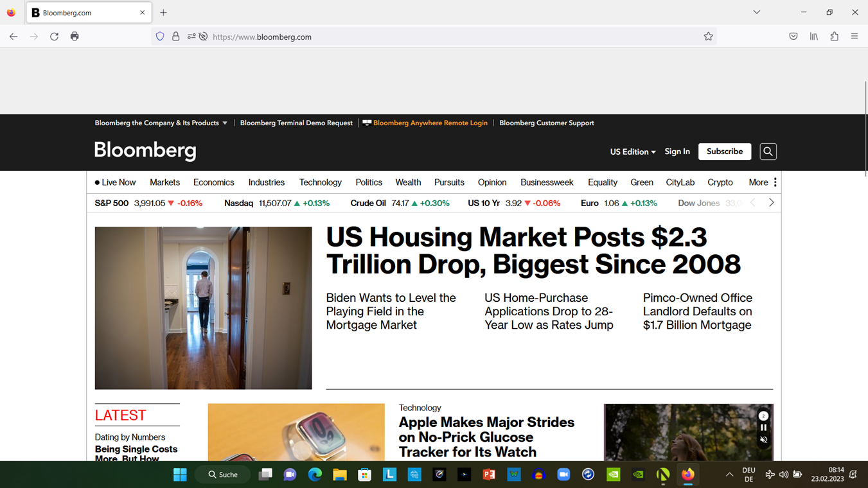Open Microsoft Store from taskbar

pos(364,475)
